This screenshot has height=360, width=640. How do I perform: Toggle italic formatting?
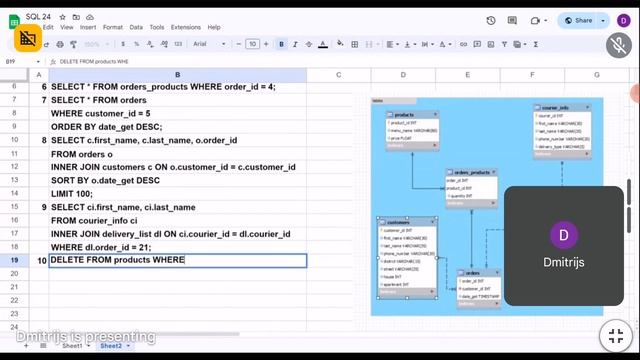click(x=295, y=44)
